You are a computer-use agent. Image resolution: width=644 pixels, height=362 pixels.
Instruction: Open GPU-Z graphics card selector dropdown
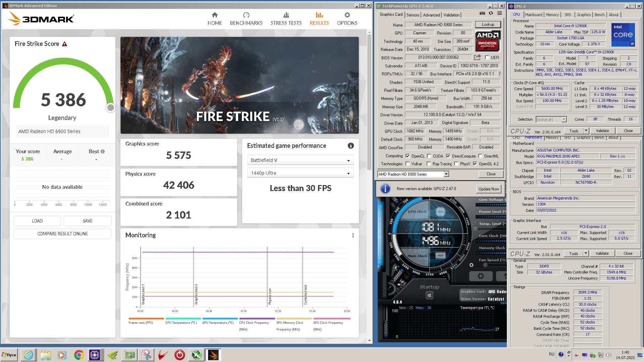(x=413, y=174)
